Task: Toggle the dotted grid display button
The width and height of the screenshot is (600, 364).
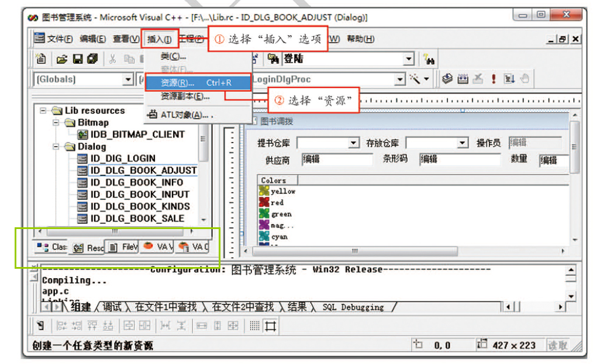Action: tap(254, 326)
